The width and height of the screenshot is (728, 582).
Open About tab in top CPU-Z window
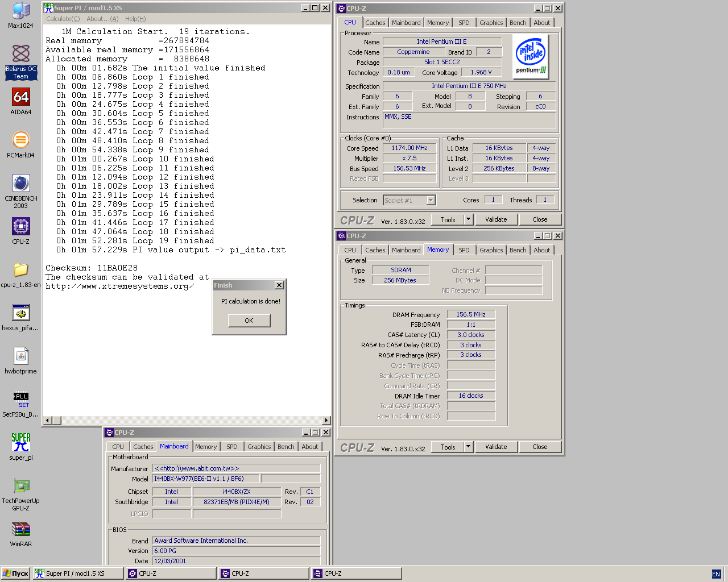click(541, 23)
